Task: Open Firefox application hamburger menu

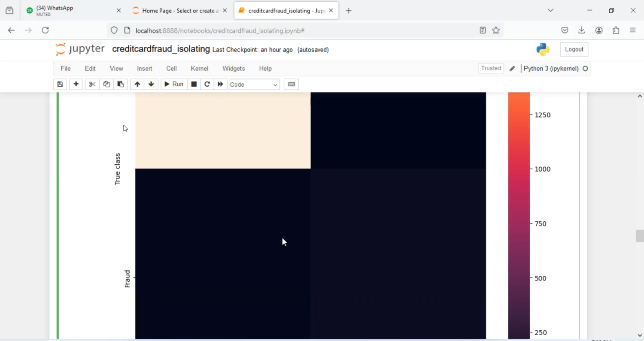Action: 632,30
